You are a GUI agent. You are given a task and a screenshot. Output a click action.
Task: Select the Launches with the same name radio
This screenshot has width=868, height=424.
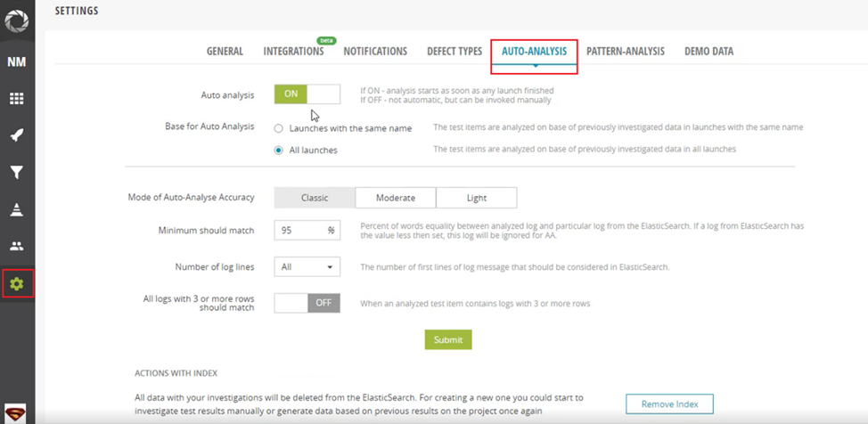tap(279, 128)
